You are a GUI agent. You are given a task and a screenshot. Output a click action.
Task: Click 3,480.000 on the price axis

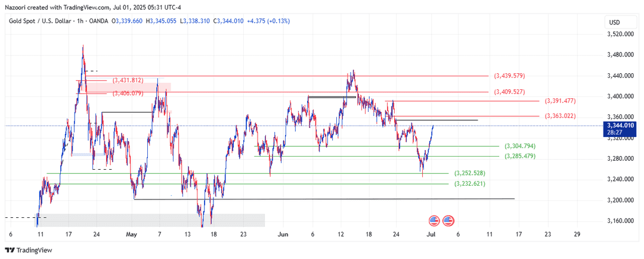pos(620,55)
